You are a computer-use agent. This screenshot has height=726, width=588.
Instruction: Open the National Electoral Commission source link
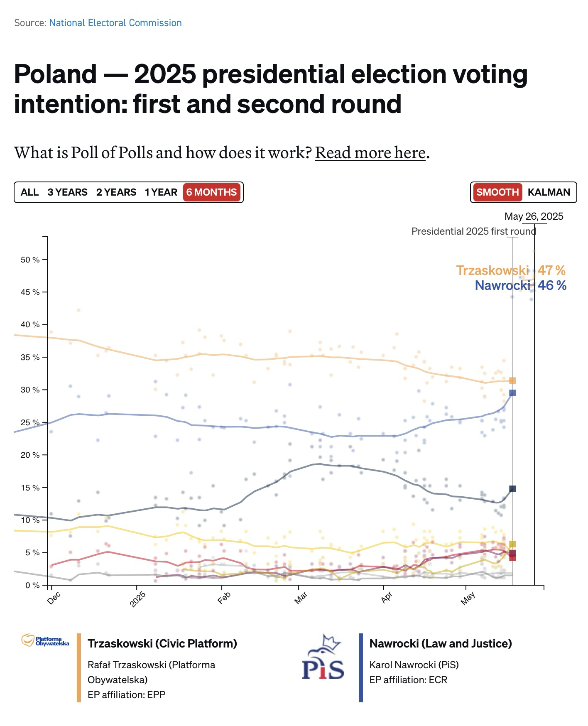(x=115, y=23)
